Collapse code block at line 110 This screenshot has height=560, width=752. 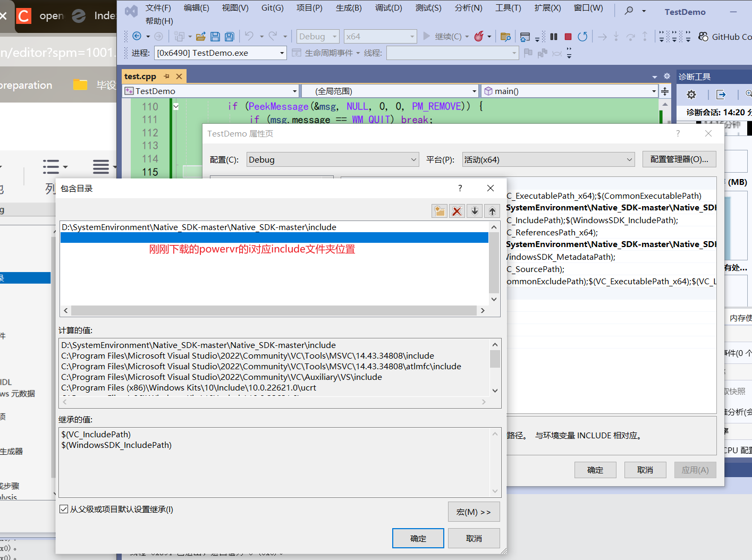pyautogui.click(x=176, y=106)
